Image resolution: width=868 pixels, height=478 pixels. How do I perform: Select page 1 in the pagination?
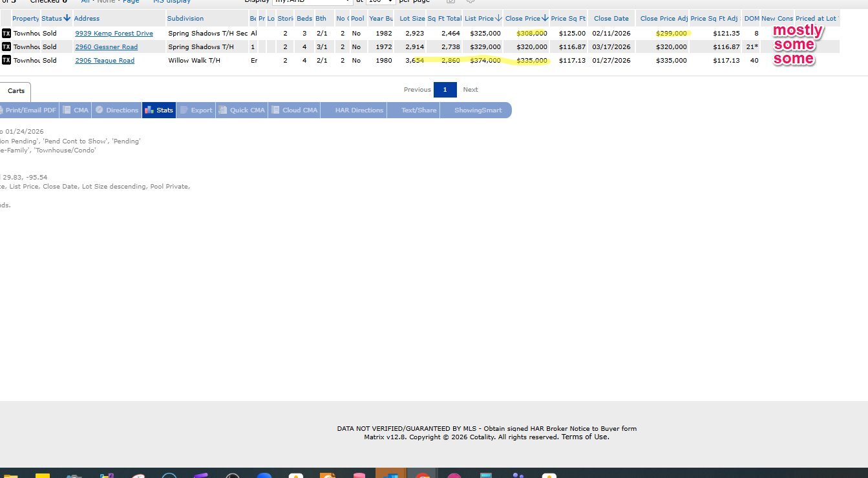tap(445, 90)
